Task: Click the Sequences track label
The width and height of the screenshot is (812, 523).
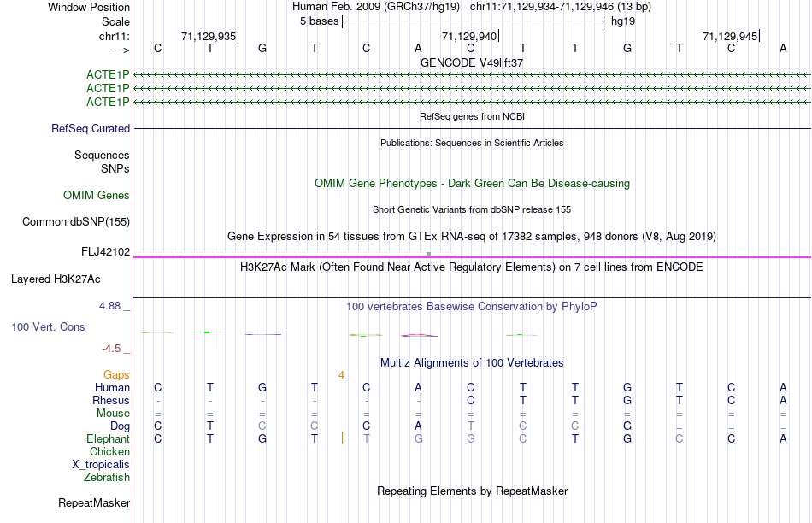Action: pyautogui.click(x=102, y=155)
